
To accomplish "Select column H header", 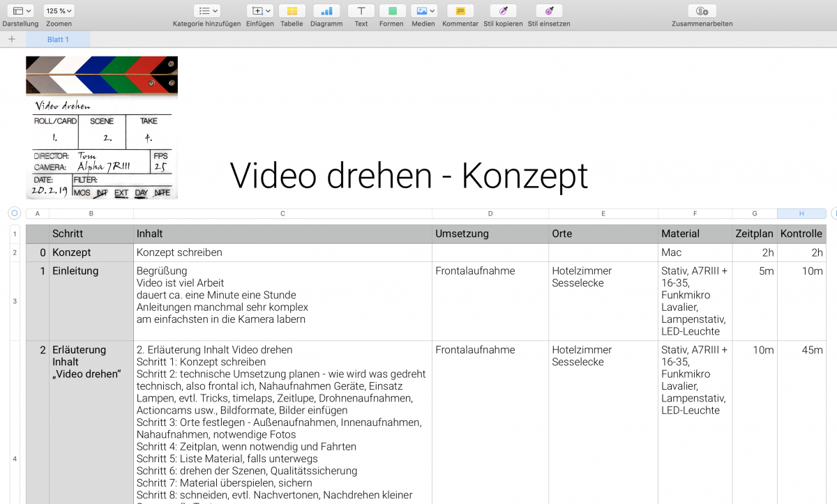I will 801,213.
